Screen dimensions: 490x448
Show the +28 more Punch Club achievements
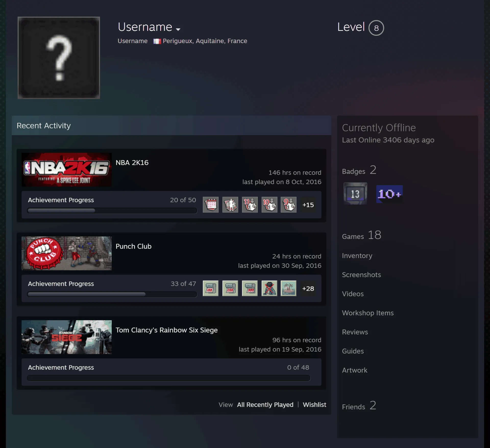pos(308,288)
